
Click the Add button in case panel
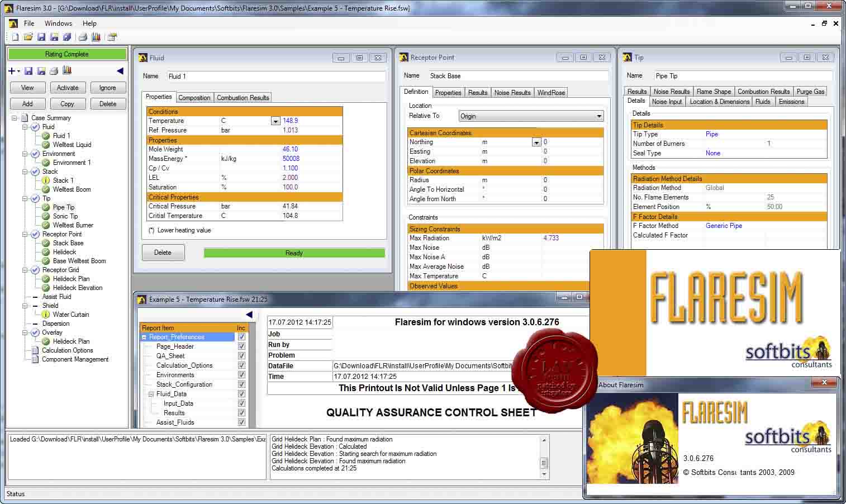[27, 104]
